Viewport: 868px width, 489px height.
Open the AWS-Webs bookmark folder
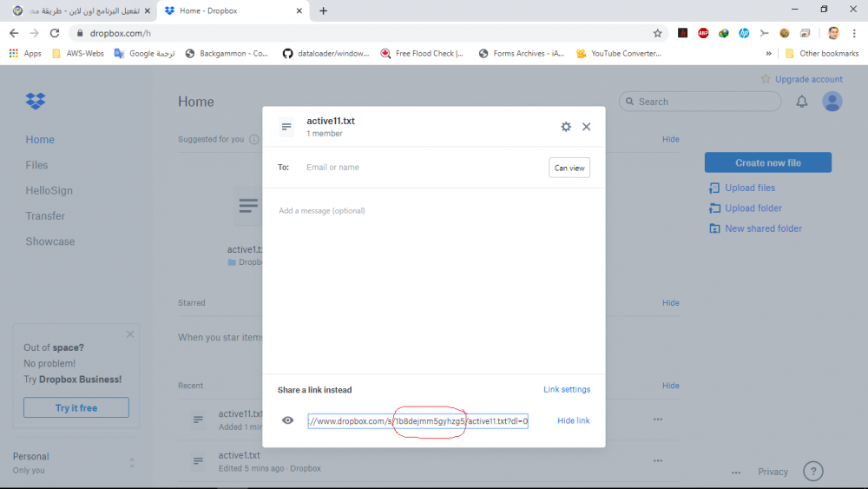pos(78,53)
